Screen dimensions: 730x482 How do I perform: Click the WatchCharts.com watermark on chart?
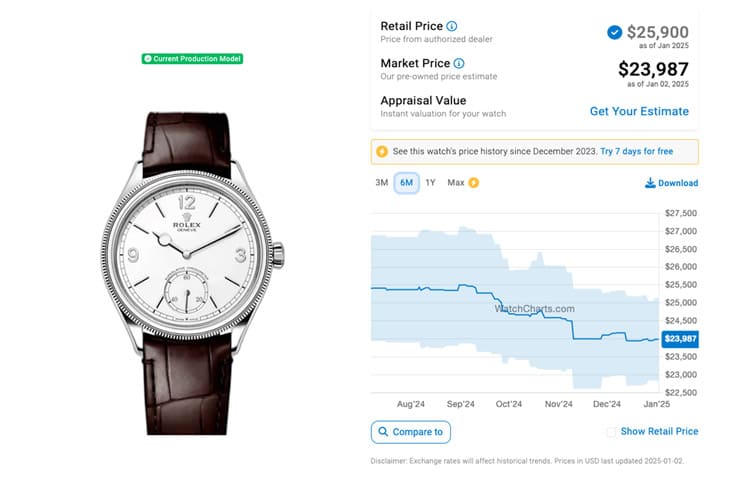pyautogui.click(x=535, y=309)
